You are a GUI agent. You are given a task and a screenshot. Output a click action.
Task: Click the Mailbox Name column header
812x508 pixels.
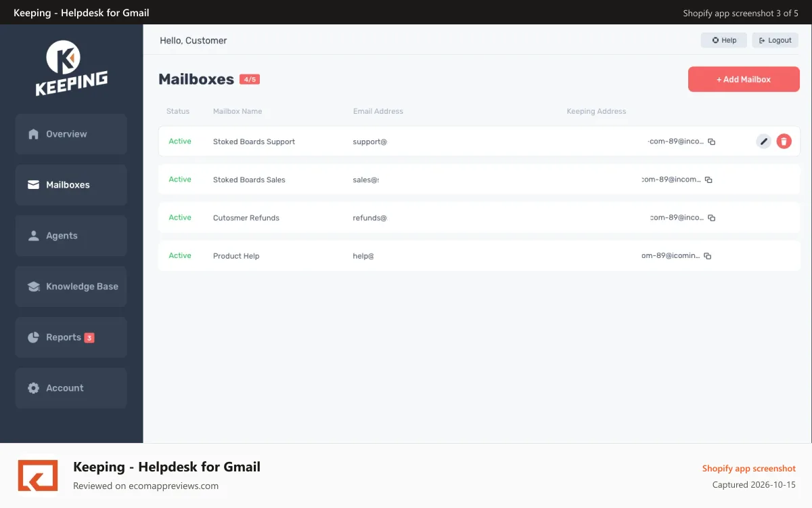coord(238,111)
